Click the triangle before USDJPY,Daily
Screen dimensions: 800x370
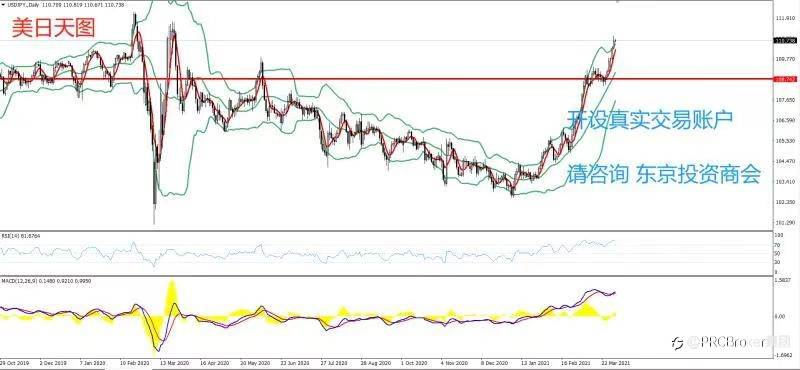coord(3,4)
